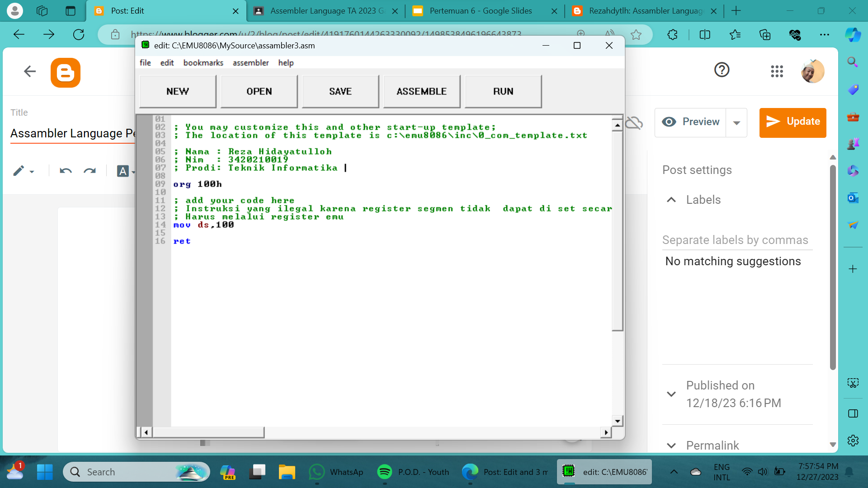Open the Google apps grid

(x=777, y=71)
